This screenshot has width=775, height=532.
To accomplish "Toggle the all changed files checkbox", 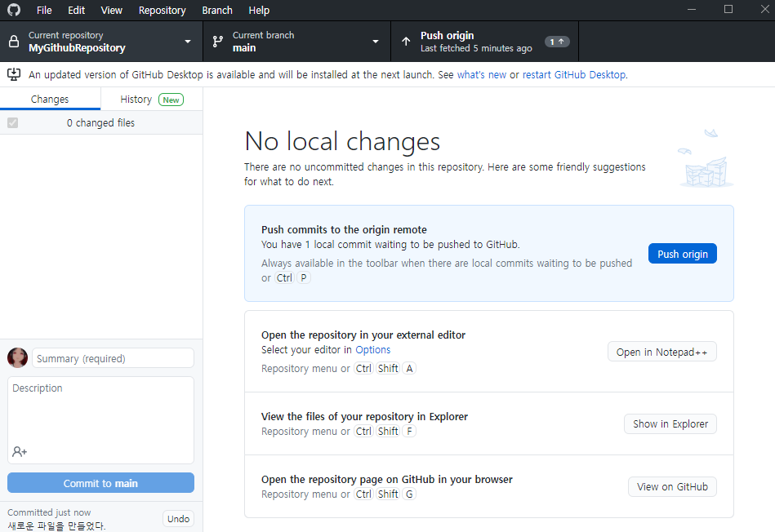I will [13, 122].
